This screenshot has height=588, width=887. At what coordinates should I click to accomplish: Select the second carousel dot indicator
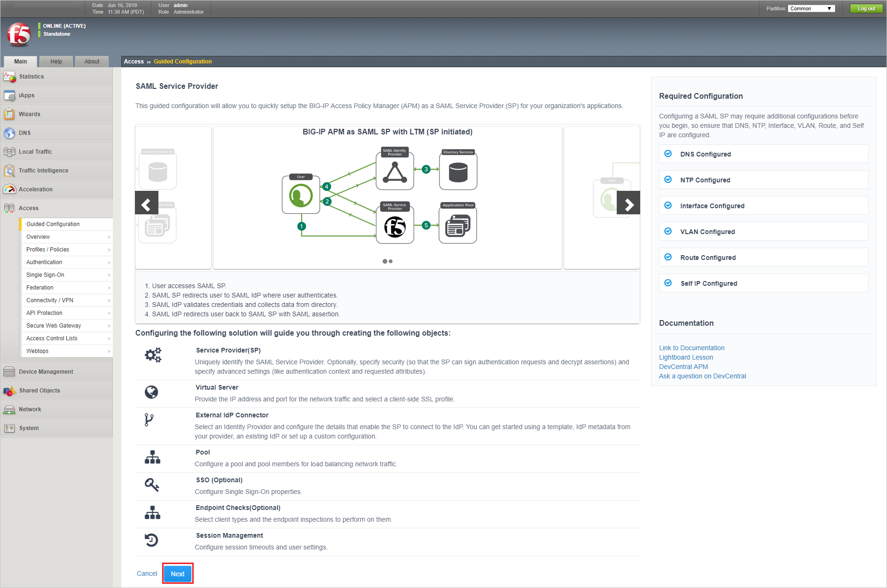391,261
